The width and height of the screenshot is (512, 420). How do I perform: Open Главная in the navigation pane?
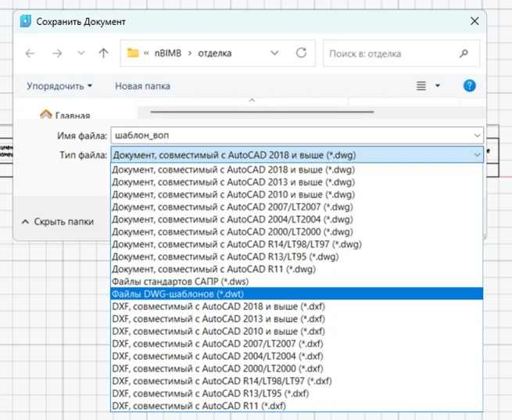click(x=72, y=115)
